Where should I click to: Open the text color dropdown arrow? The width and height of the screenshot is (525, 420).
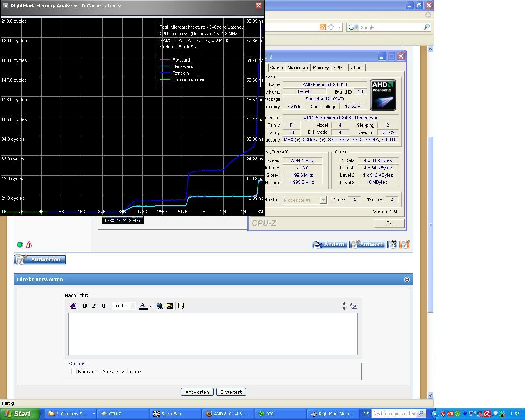click(x=150, y=306)
